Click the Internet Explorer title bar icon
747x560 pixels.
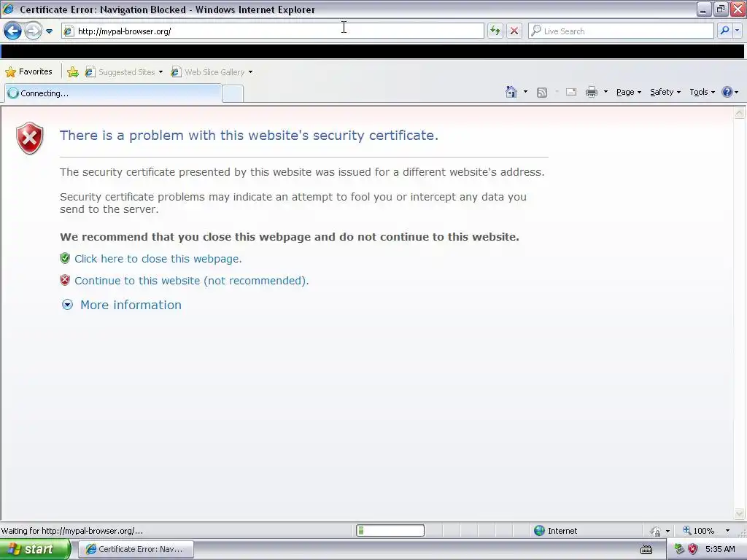[x=8, y=9]
